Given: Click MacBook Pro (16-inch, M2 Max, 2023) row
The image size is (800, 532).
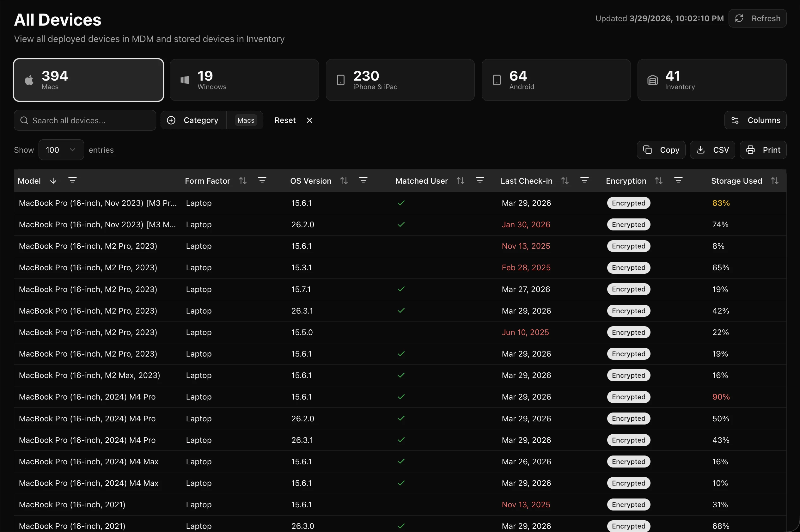Looking at the screenshot, I should coord(400,375).
